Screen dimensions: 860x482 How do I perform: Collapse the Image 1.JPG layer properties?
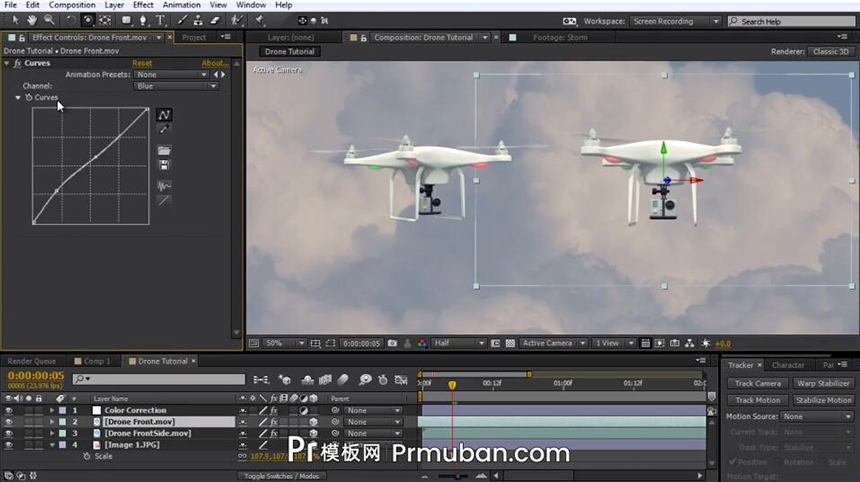click(52, 445)
